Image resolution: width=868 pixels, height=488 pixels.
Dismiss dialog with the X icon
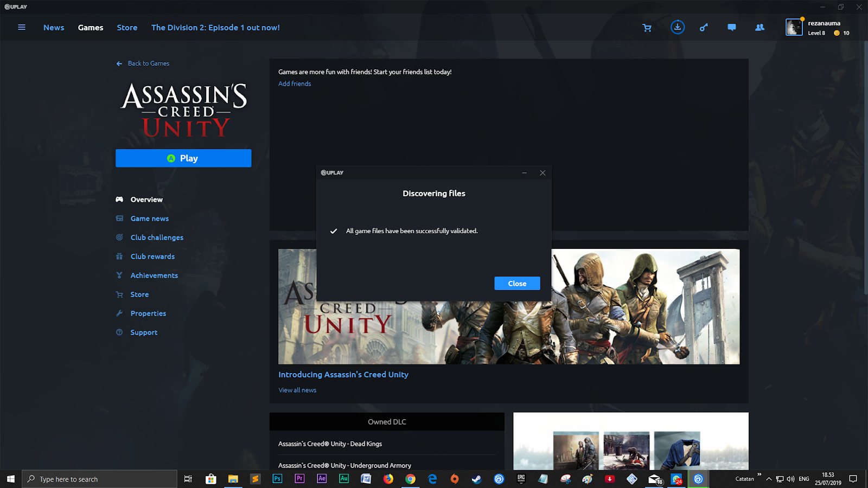pos(542,173)
